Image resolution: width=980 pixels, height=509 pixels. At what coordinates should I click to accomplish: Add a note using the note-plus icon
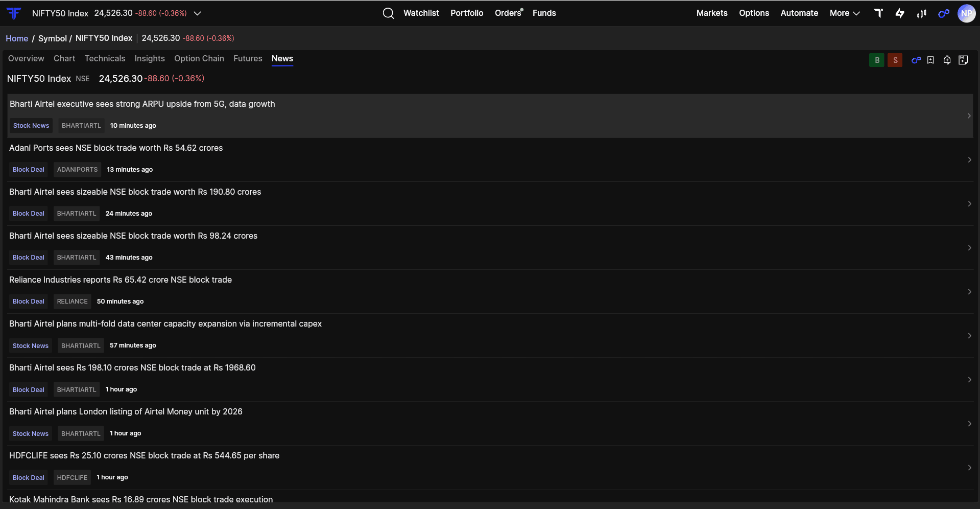(963, 60)
